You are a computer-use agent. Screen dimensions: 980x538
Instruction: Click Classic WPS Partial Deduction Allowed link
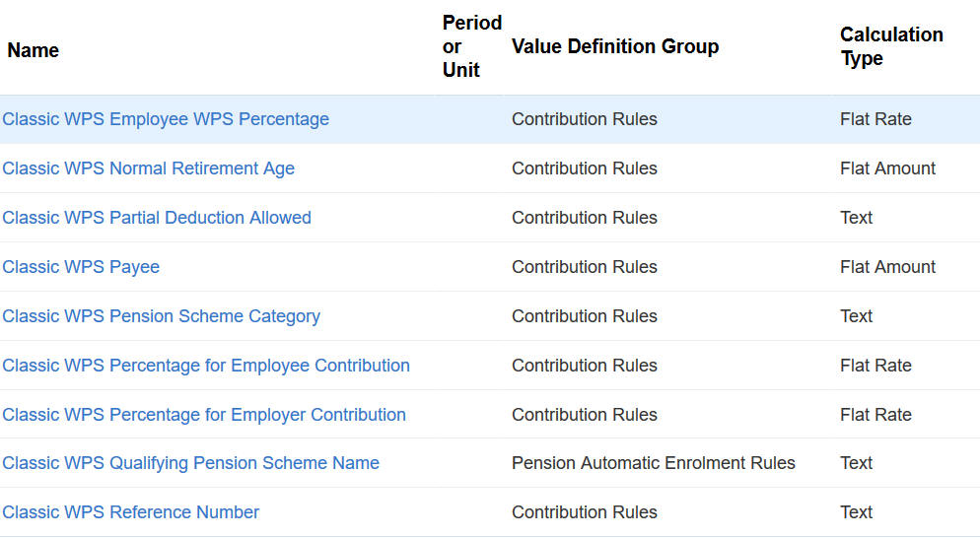pos(157,218)
